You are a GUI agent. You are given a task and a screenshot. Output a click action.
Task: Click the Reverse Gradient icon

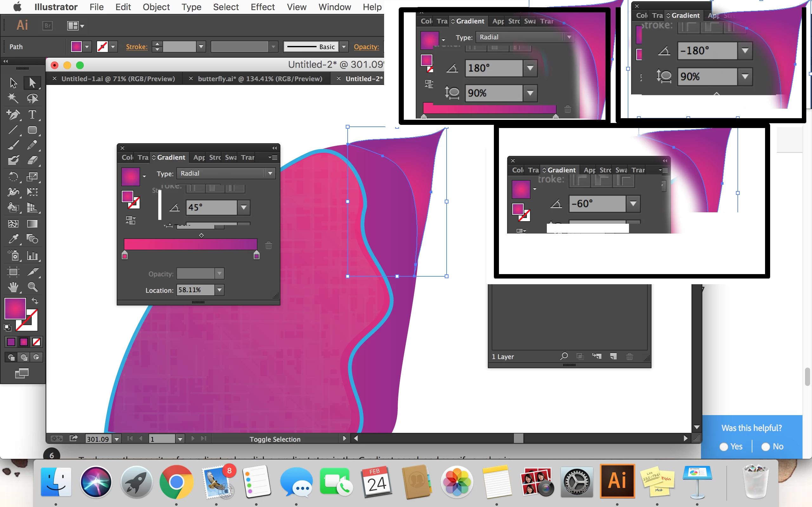(x=131, y=220)
